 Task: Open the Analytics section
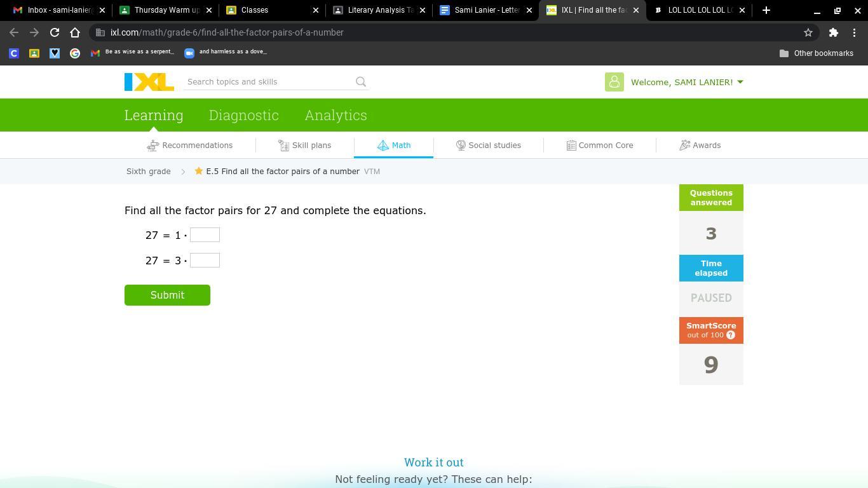tap(336, 115)
